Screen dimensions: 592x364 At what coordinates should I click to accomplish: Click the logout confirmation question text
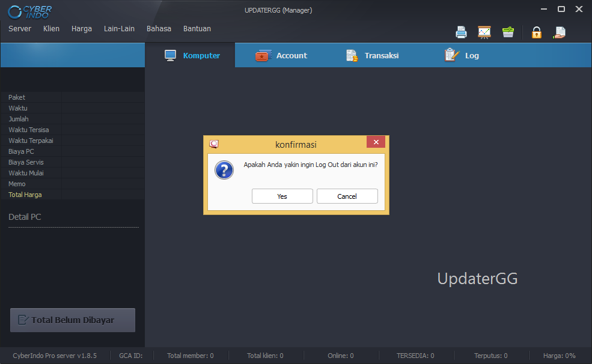tap(310, 165)
